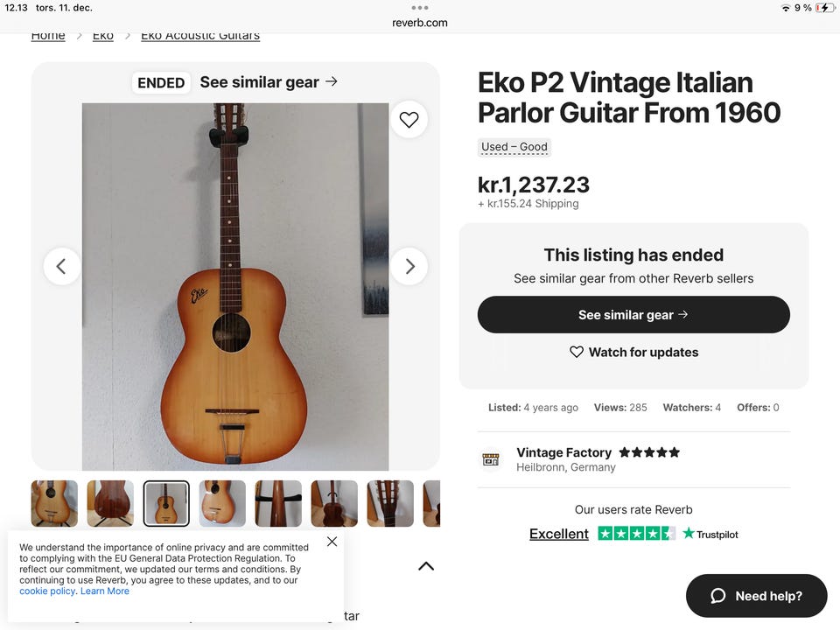Advance to next guitar photo

pyautogui.click(x=409, y=266)
